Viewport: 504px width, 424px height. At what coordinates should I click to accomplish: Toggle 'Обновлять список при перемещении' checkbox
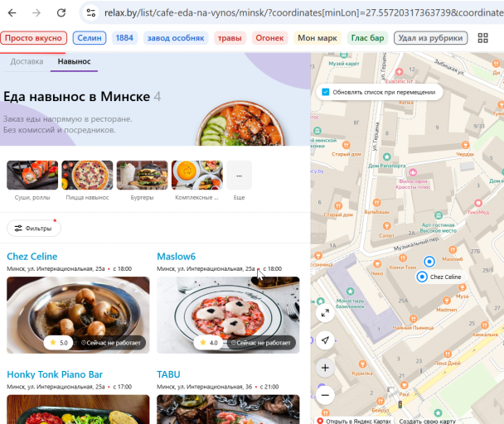pos(325,92)
